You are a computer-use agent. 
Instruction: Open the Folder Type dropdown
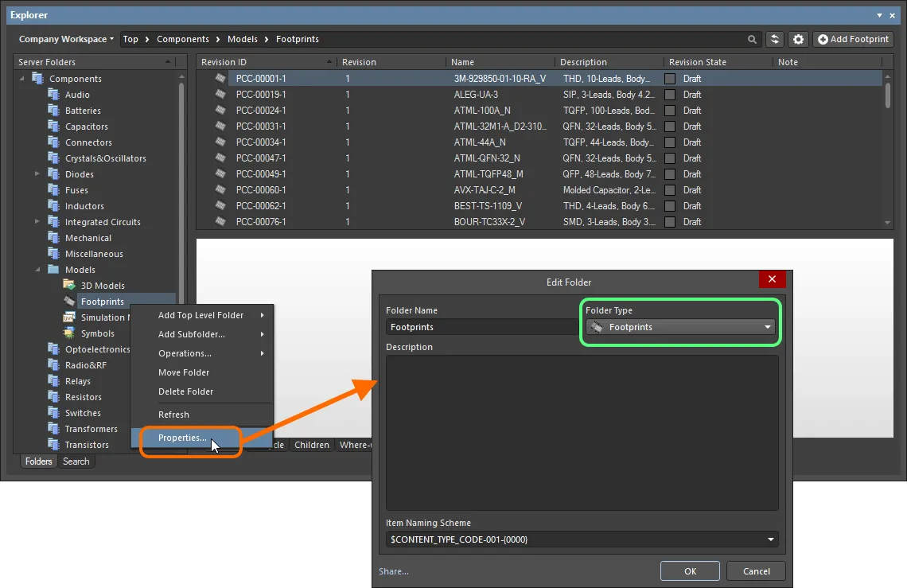(x=680, y=327)
